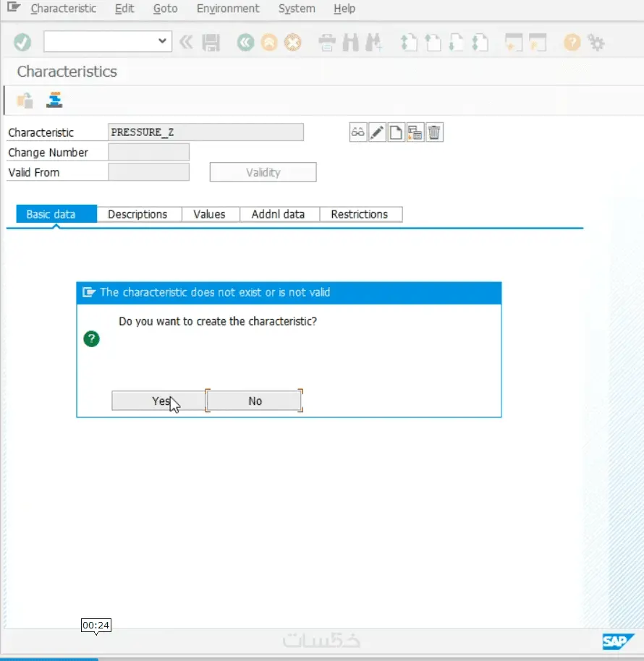The height and width of the screenshot is (661, 644).
Task: Cancel with the red X toolbar icon
Action: coord(292,42)
